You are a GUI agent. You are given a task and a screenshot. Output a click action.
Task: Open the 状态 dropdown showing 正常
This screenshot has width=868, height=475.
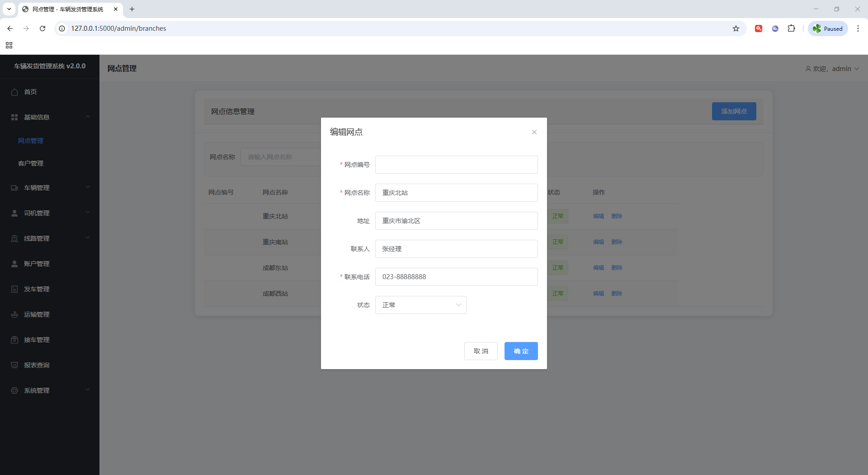[420, 305]
